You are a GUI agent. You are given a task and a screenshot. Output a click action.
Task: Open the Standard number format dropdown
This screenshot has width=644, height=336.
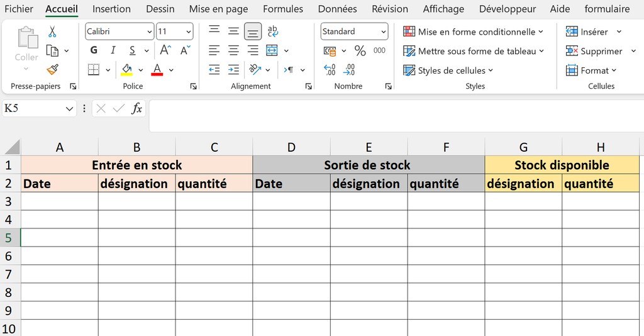(383, 31)
